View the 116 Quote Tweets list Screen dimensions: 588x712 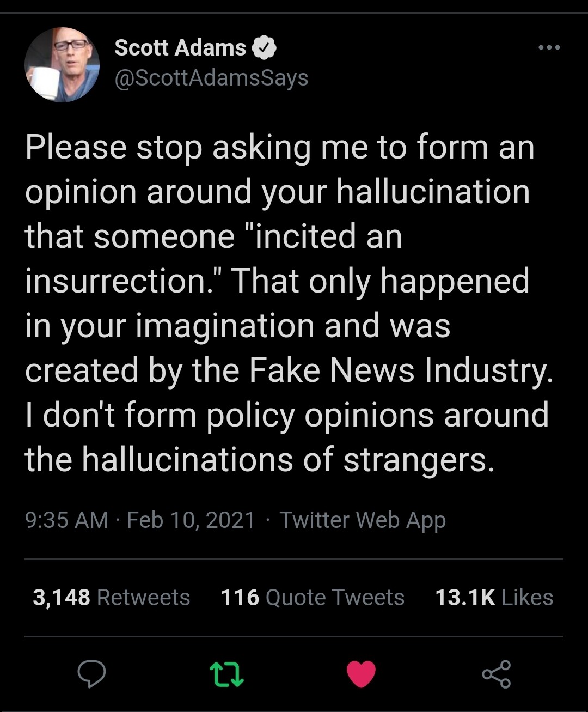(x=313, y=598)
